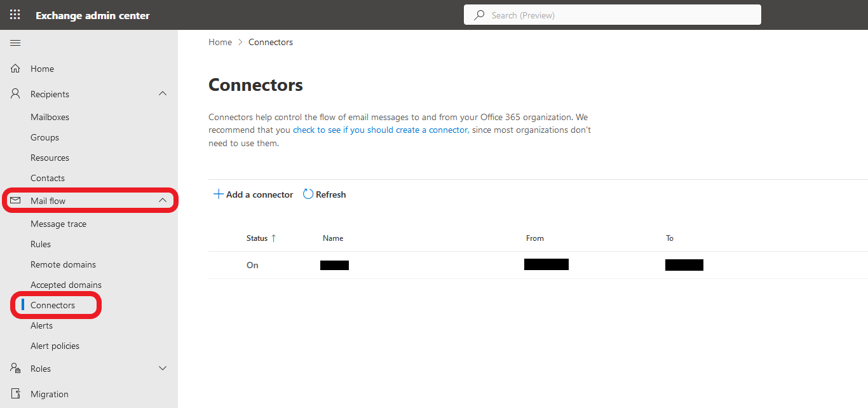Open the Message trace page
The width and height of the screenshot is (868, 408).
pyautogui.click(x=58, y=223)
